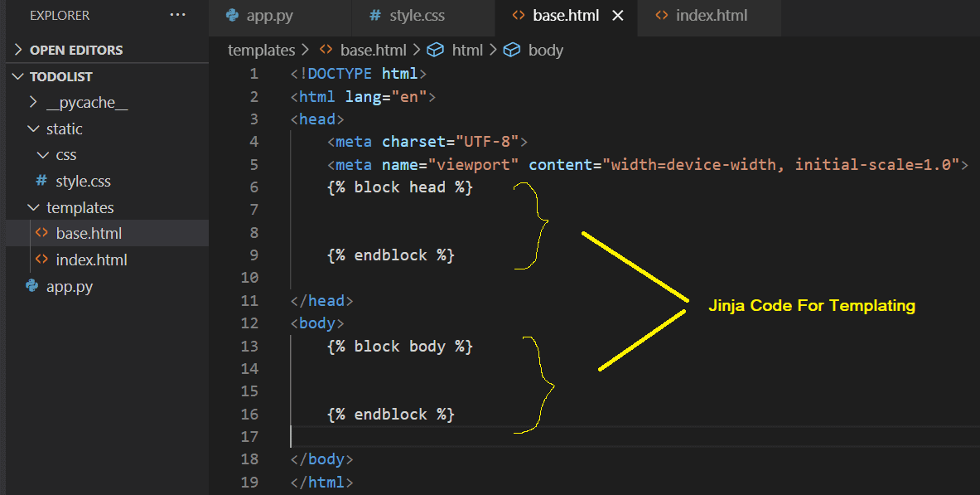The height and width of the screenshot is (495, 980).
Task: Click the body symbol icon in the breadcrumb
Action: coord(512,50)
